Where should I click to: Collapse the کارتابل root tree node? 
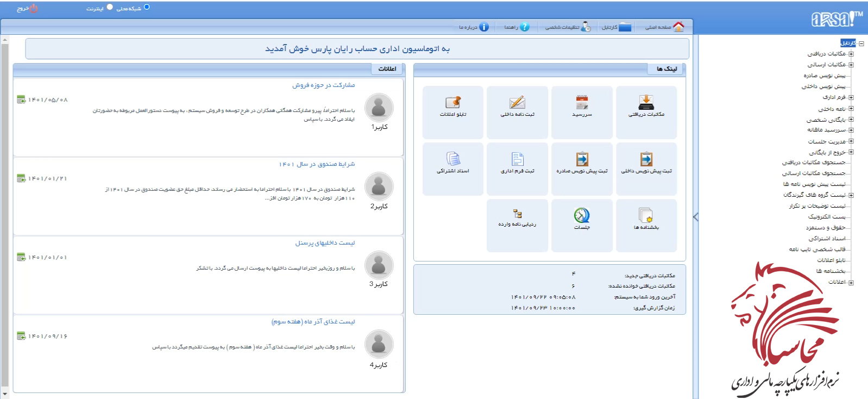tap(861, 43)
